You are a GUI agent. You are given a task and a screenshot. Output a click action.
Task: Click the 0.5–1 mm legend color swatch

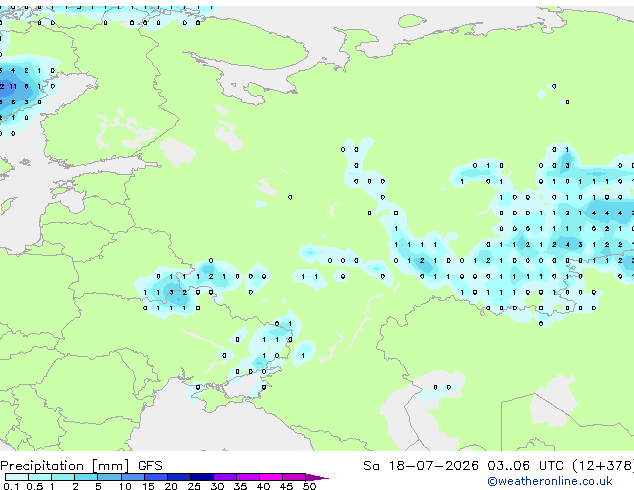tap(40, 477)
